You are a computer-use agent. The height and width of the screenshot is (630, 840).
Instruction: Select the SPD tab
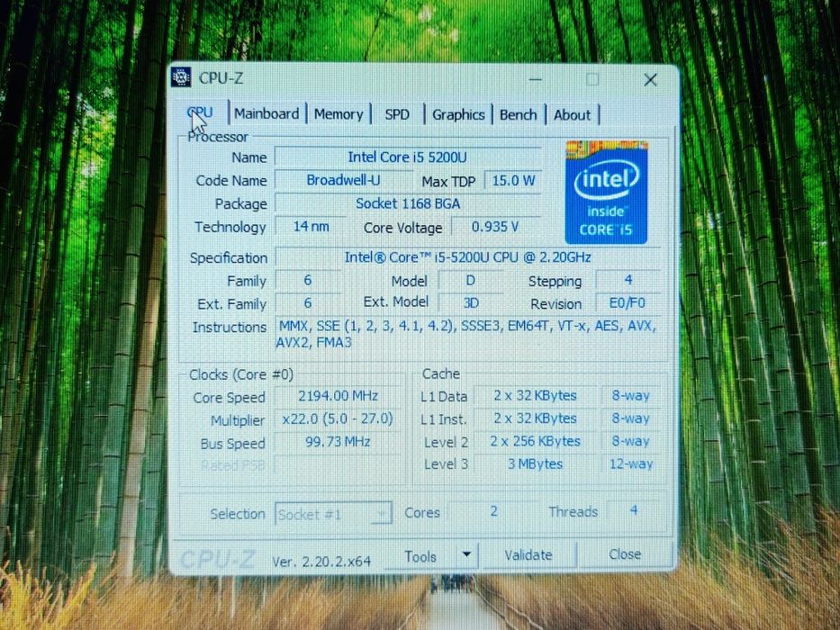pyautogui.click(x=397, y=114)
